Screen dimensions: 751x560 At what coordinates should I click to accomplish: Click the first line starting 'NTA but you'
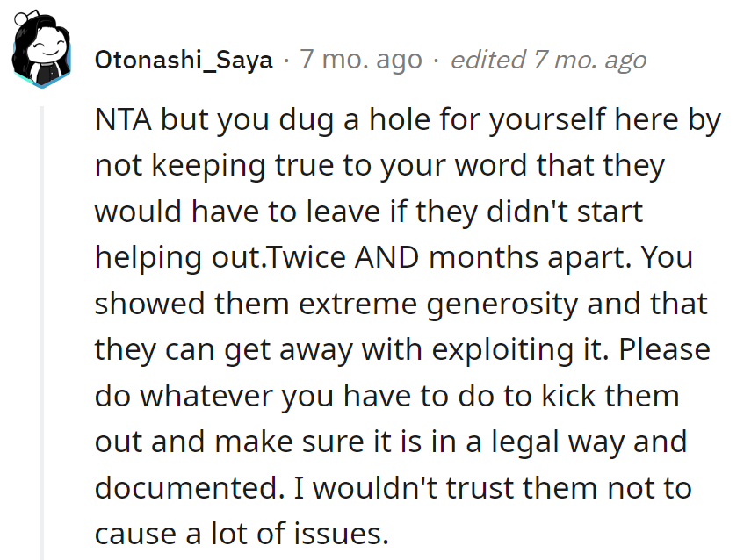pyautogui.click(x=407, y=120)
